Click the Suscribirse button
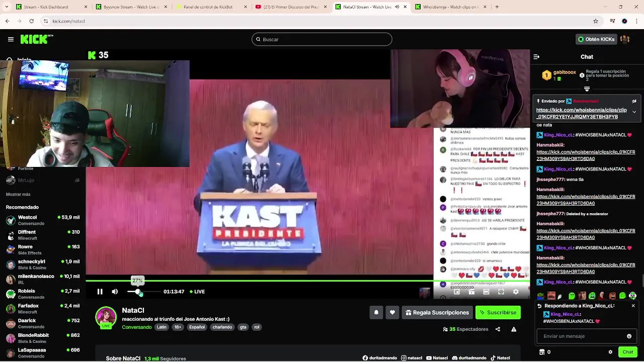 tap(498, 313)
